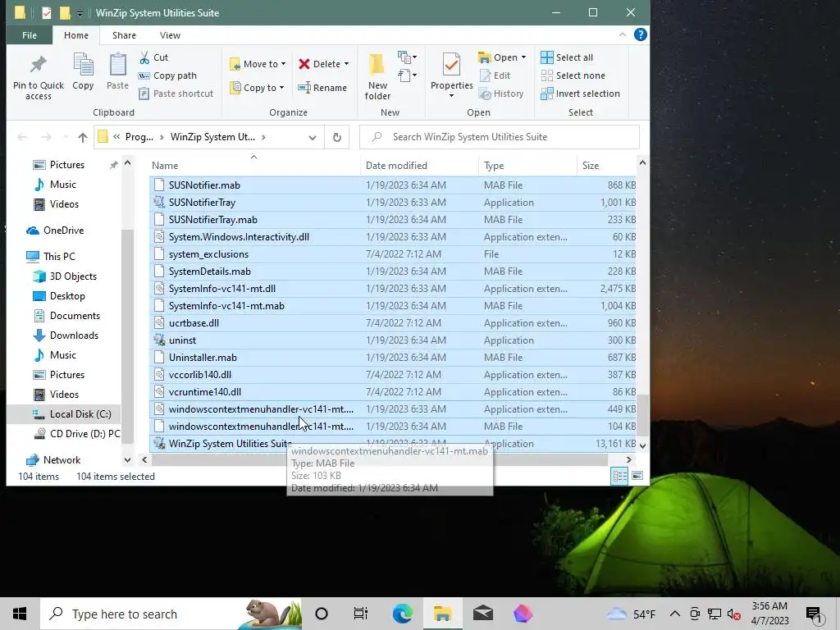The image size is (840, 630).
Task: Switch to large icons view
Action: (x=637, y=476)
